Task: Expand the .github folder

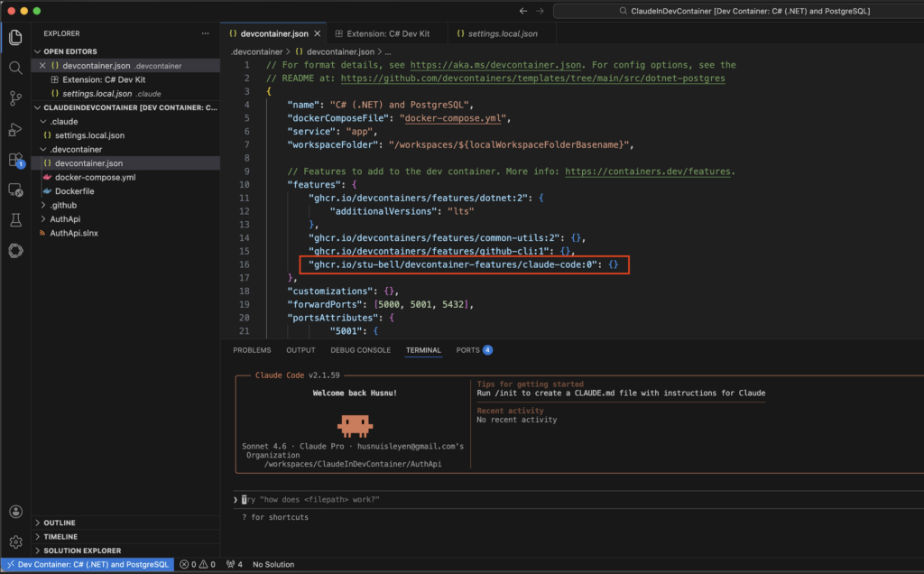Action: (x=63, y=205)
